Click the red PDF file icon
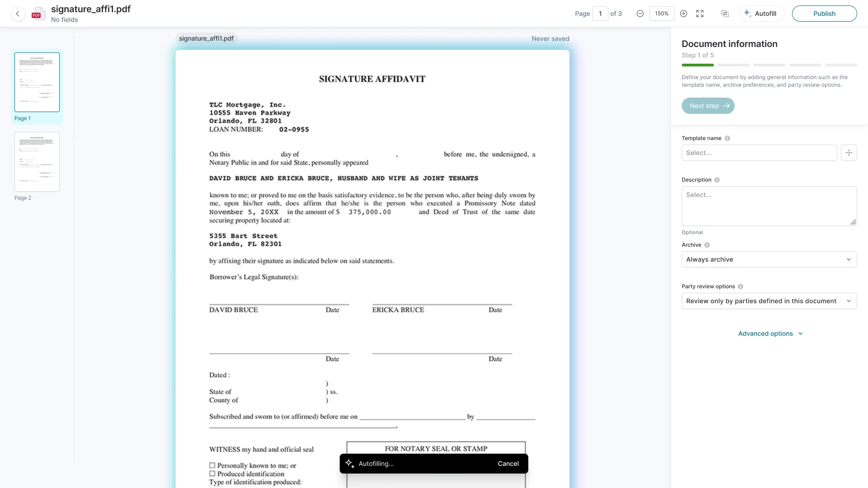The height and width of the screenshot is (488, 868). coord(38,14)
